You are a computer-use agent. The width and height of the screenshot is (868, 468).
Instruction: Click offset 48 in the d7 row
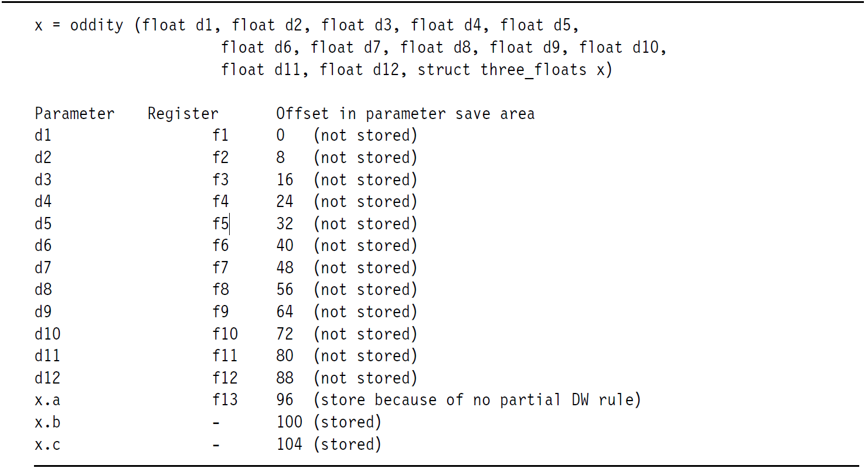pos(285,268)
